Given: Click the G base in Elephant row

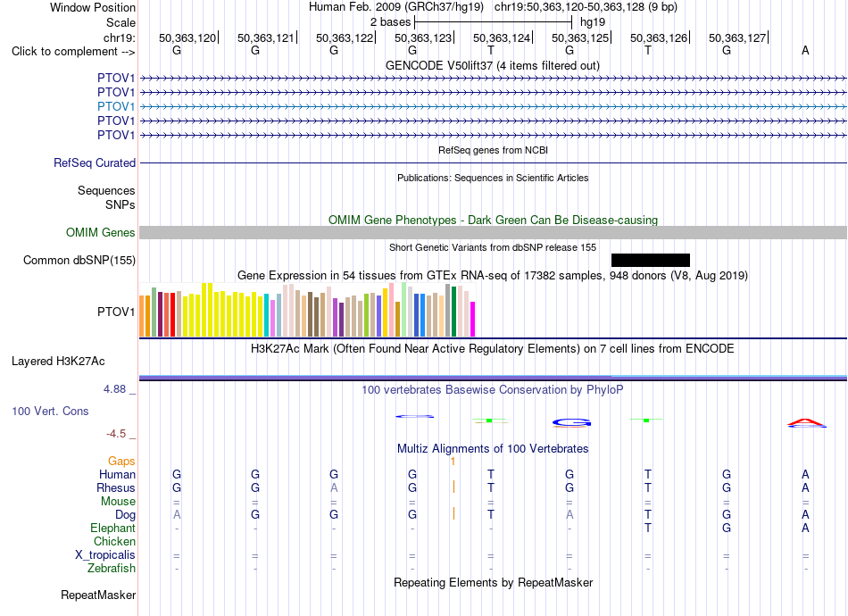Looking at the screenshot, I should coord(727,528).
